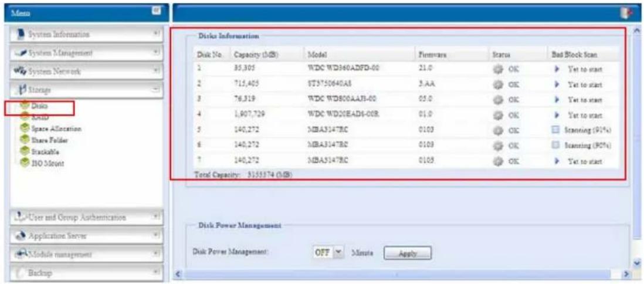Click status gear icon for disk 4
The image size is (644, 284).
coord(497,114)
